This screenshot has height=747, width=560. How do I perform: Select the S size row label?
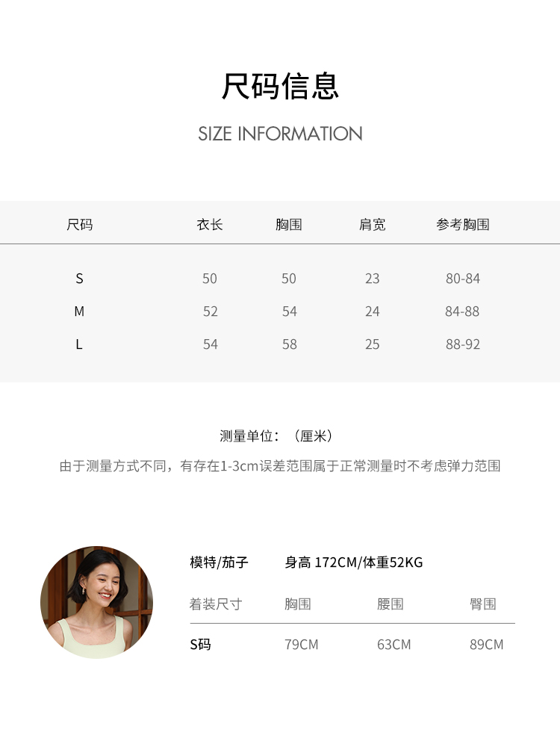(80, 278)
